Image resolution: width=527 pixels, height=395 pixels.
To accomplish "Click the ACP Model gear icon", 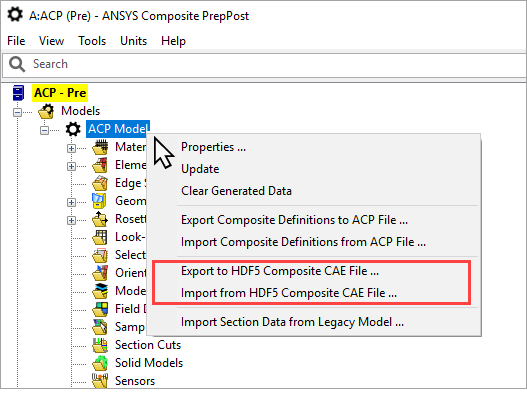I will pyautogui.click(x=73, y=129).
